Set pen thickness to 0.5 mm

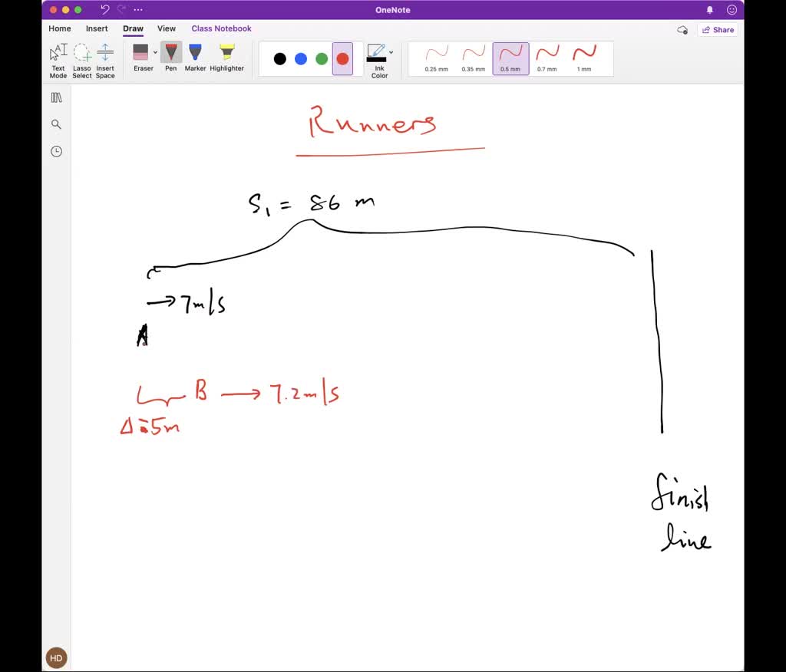pyautogui.click(x=510, y=58)
